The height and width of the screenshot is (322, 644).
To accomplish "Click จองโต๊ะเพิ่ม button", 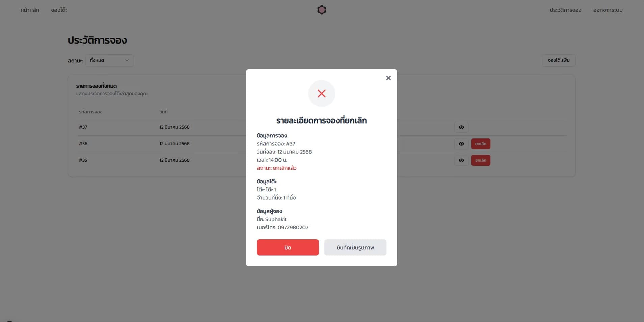I will tap(559, 60).
